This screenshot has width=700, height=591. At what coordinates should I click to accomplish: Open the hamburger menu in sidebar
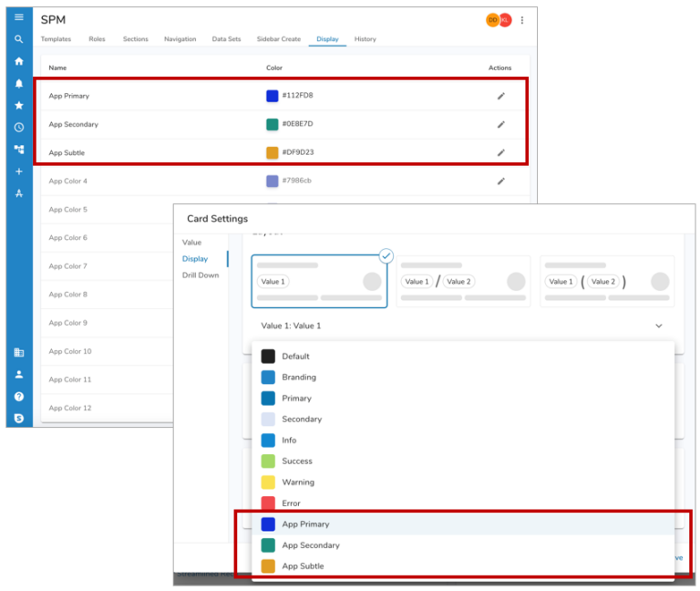(x=18, y=17)
